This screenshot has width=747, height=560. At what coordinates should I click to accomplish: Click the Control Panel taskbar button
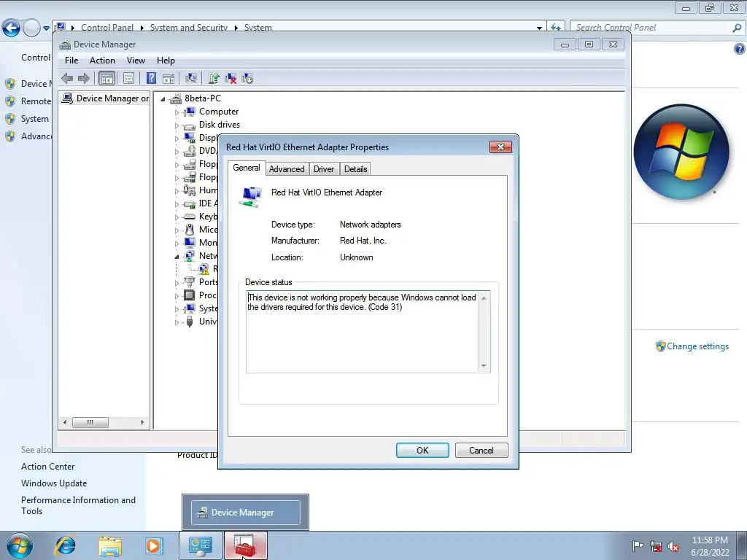coord(201,545)
